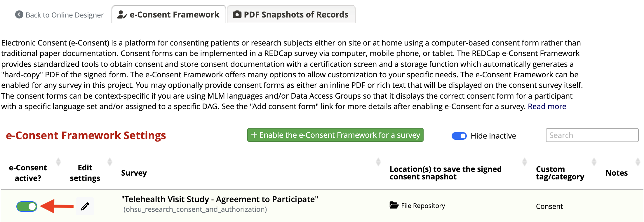
Task: Go back to Online Designer
Action: (60, 15)
